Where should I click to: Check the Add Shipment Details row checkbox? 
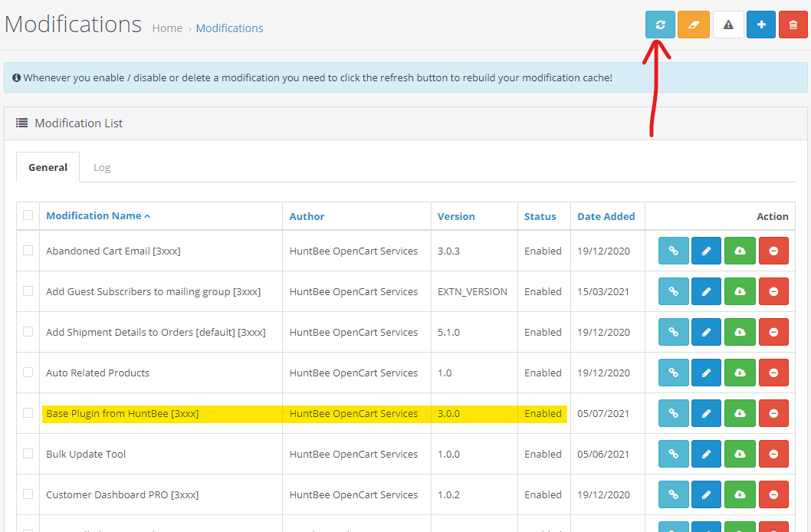coord(28,331)
